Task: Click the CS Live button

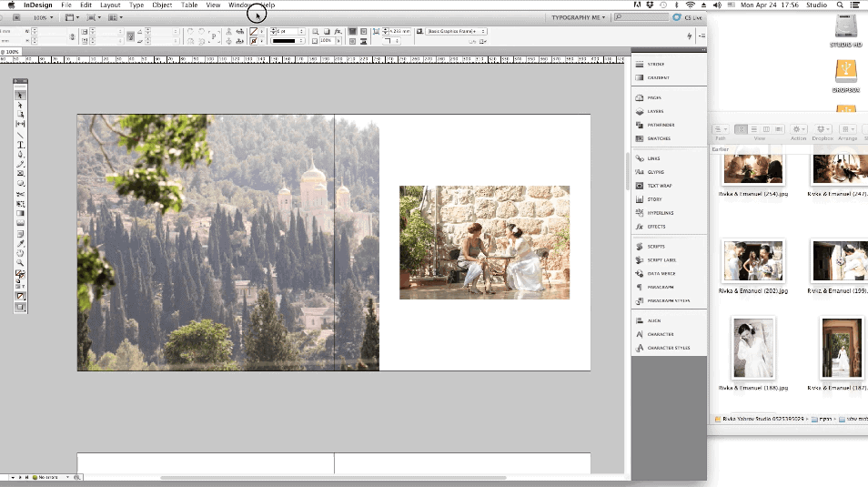Action: (688, 17)
